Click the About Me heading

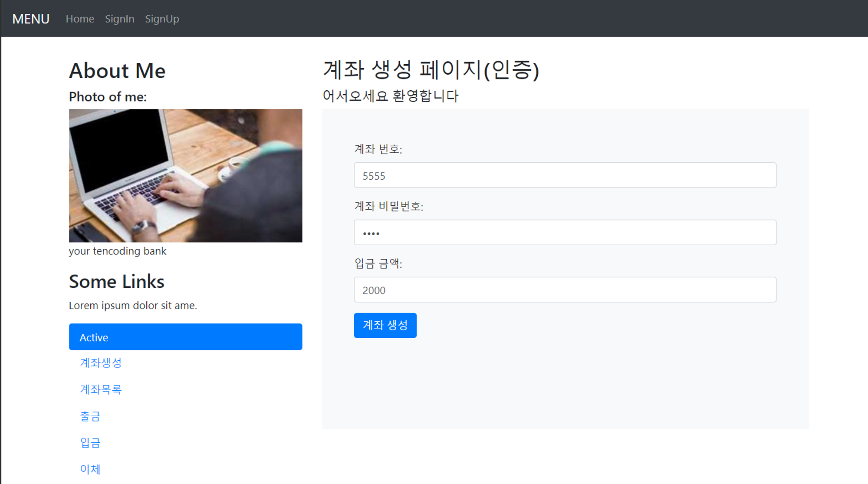pos(117,71)
